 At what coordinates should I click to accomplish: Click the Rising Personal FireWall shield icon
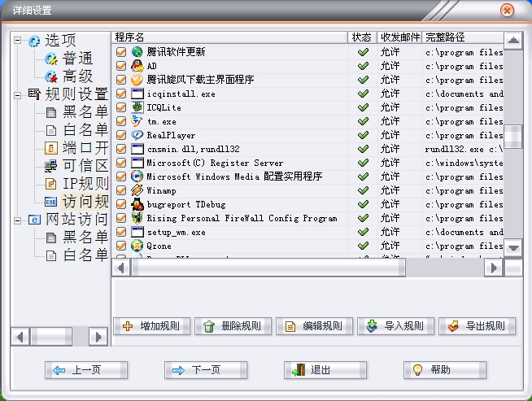pos(137,218)
